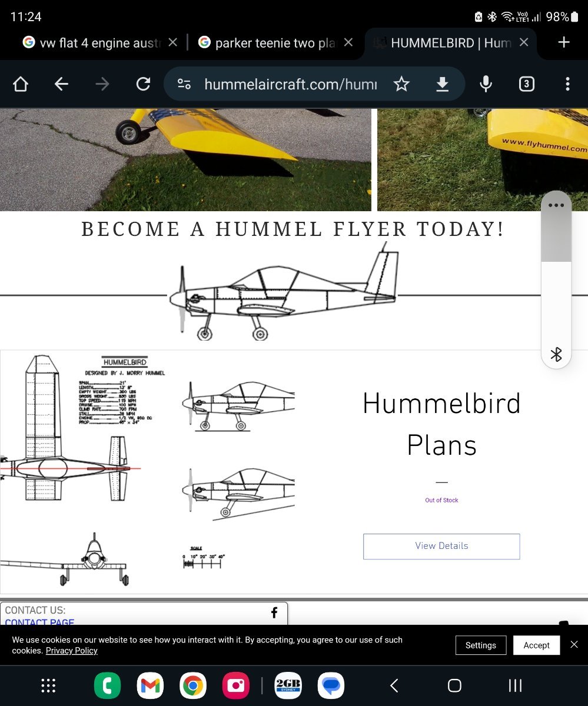Open the Gmail app
This screenshot has height=706, width=588.
pos(150,685)
